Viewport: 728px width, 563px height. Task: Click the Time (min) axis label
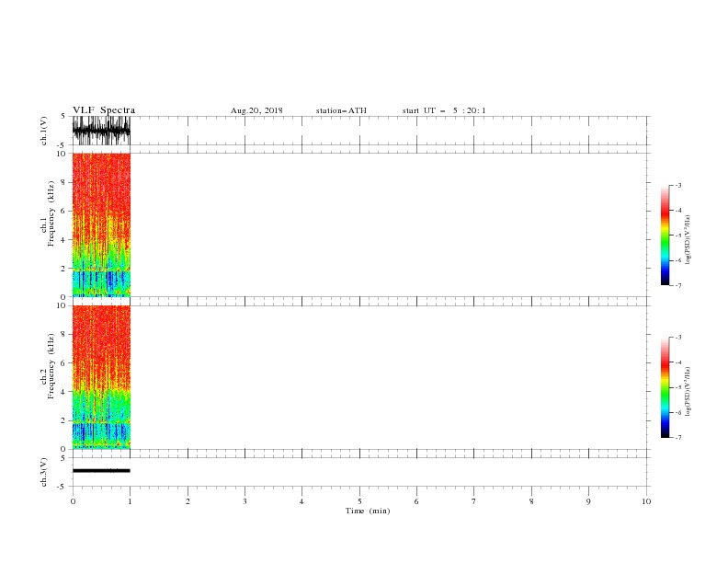click(x=368, y=511)
